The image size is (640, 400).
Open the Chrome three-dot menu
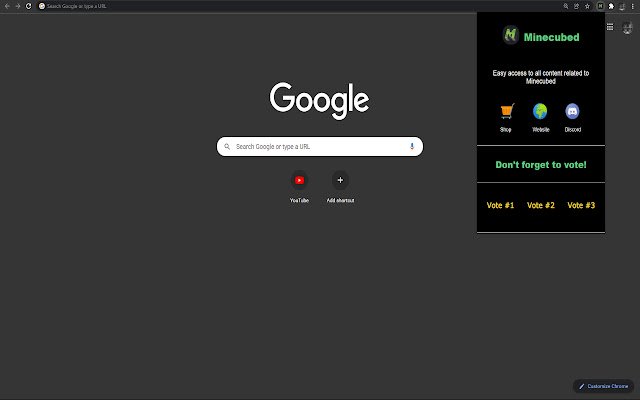[633, 6]
